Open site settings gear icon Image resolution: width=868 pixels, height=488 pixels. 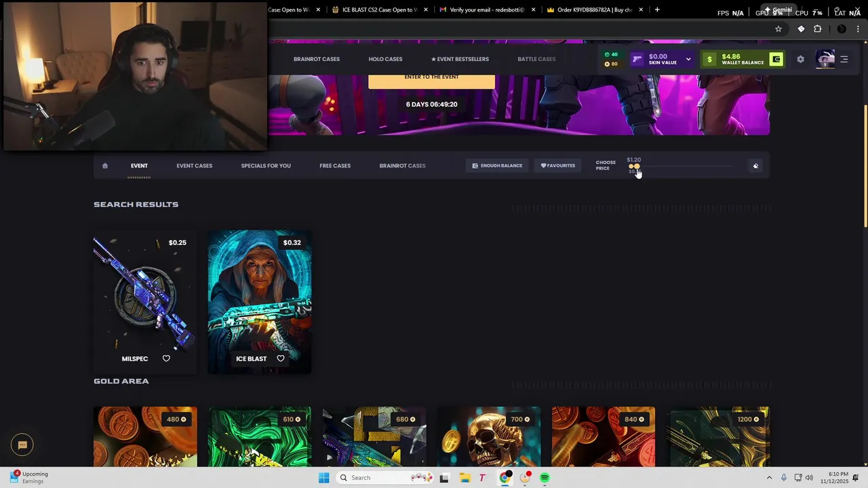(800, 59)
